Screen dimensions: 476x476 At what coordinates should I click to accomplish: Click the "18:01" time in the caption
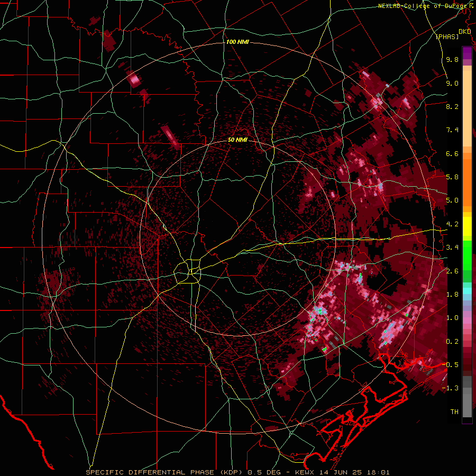(378, 472)
